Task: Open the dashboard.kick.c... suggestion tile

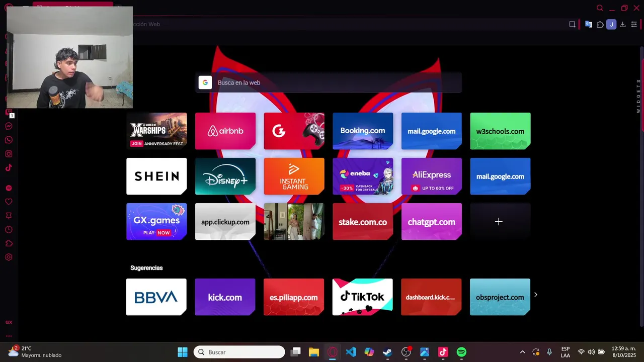Action: pyautogui.click(x=431, y=297)
